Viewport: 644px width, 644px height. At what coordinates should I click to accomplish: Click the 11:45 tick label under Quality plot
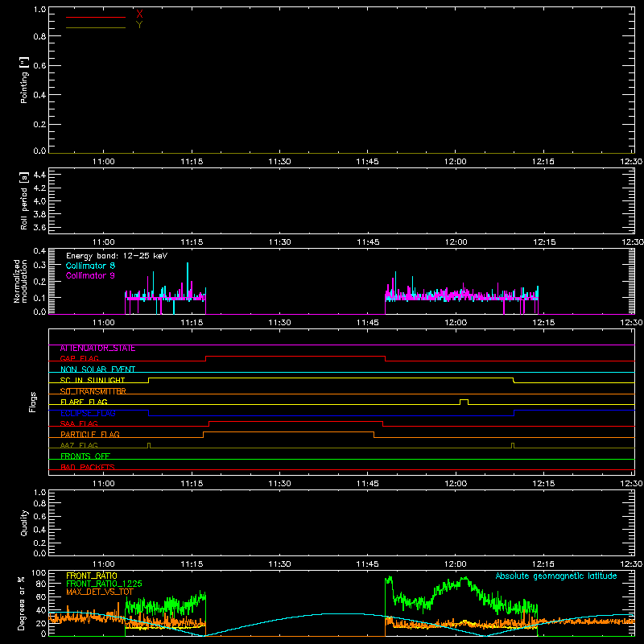[368, 564]
